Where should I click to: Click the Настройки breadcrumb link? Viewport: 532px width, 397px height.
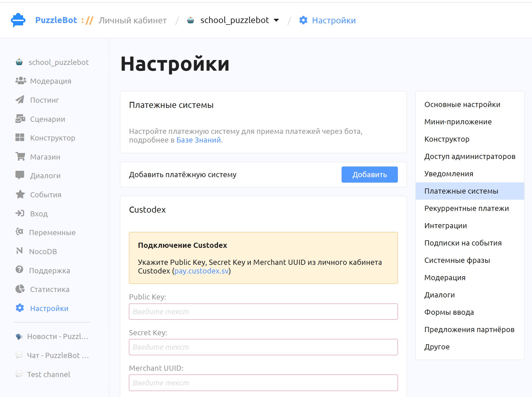[x=334, y=20]
